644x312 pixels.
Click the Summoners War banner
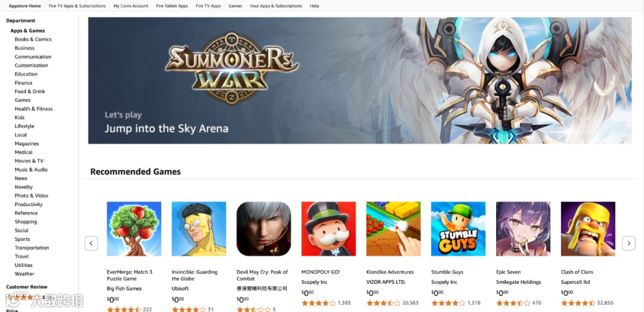point(360,80)
